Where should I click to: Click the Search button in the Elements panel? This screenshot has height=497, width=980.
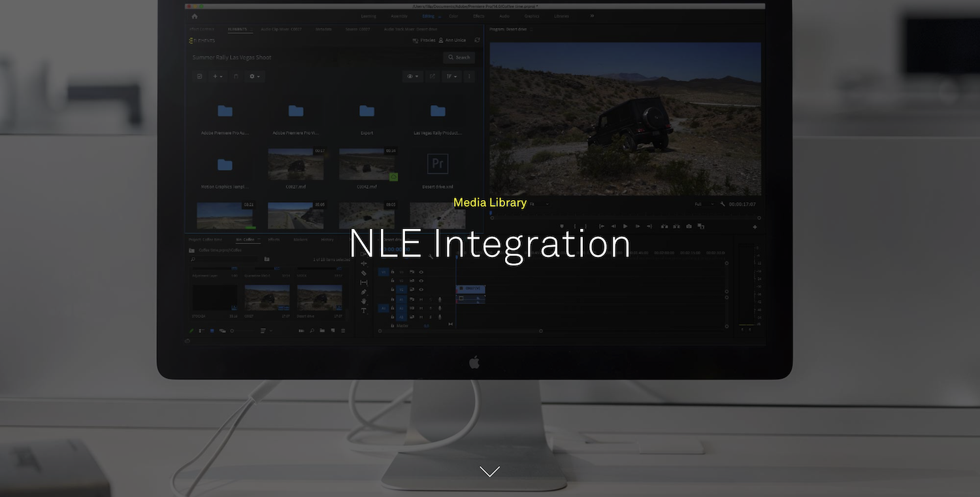tap(459, 58)
